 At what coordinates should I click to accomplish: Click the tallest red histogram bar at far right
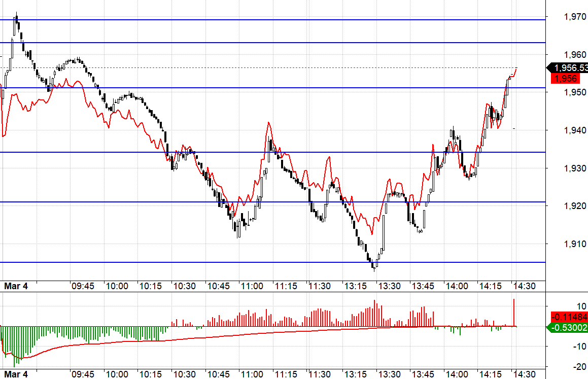[x=514, y=312]
